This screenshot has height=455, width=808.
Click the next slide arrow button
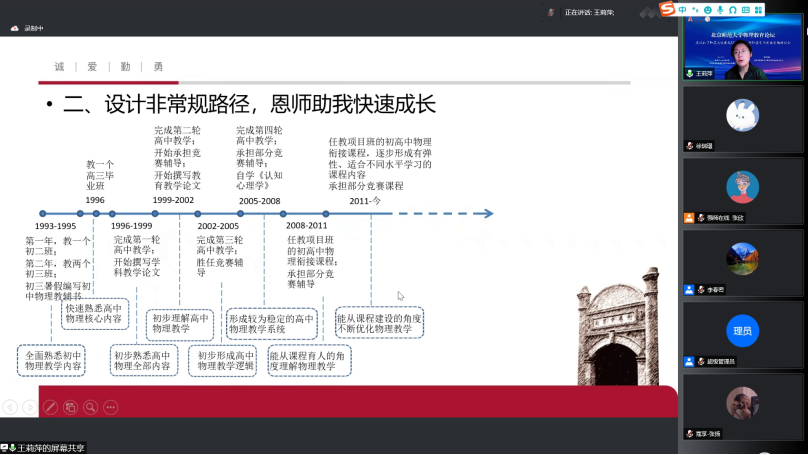(x=30, y=407)
